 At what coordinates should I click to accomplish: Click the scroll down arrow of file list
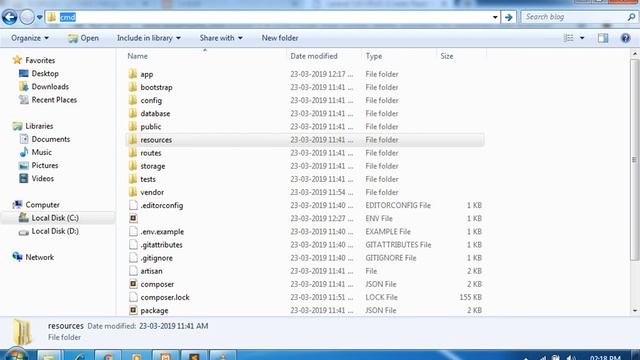point(635,311)
